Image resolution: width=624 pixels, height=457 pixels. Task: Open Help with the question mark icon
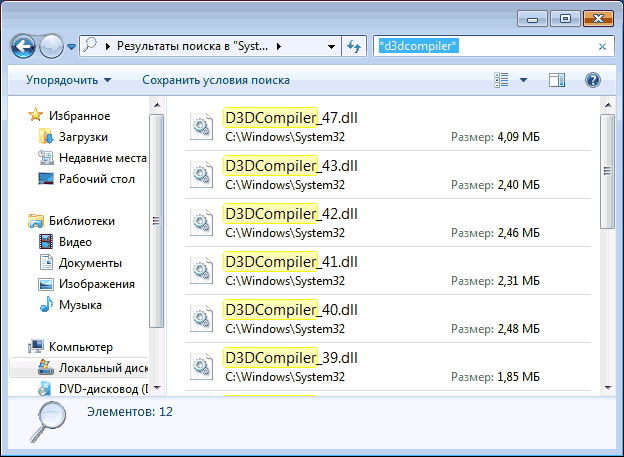(x=593, y=80)
